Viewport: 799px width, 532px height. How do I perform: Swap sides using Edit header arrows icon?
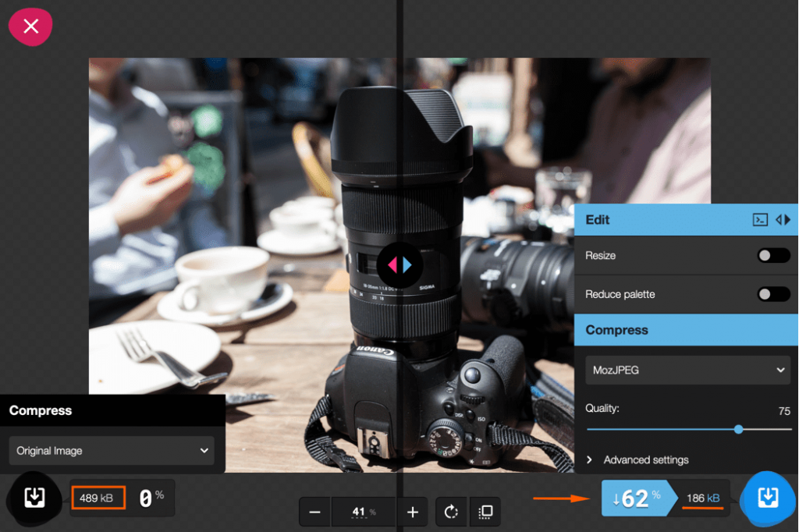click(783, 220)
